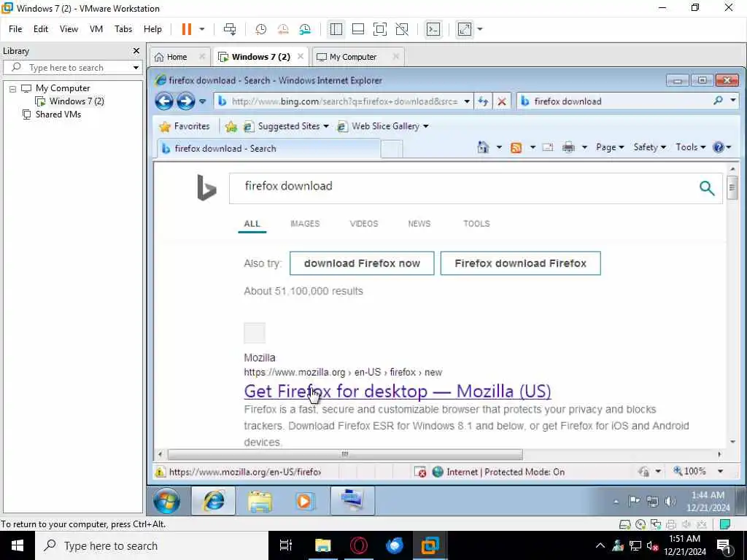Click the Print icon in IE
The height and width of the screenshot is (560, 747).
pos(568,147)
